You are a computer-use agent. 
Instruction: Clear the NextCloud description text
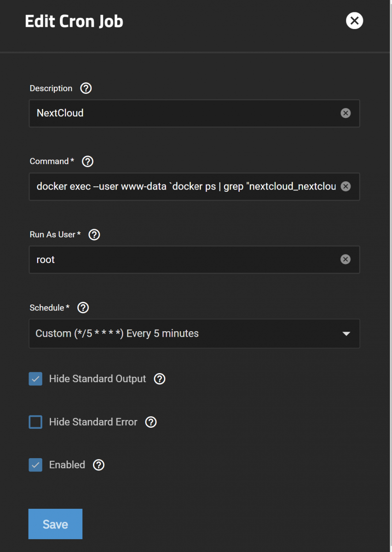(346, 113)
